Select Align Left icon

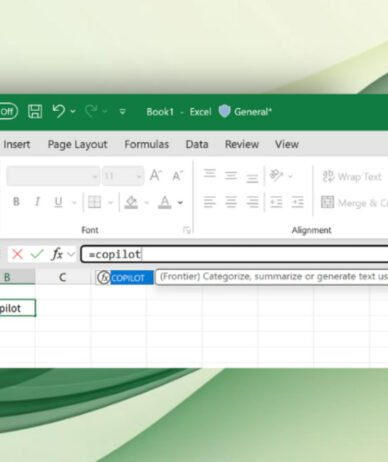coord(210,202)
